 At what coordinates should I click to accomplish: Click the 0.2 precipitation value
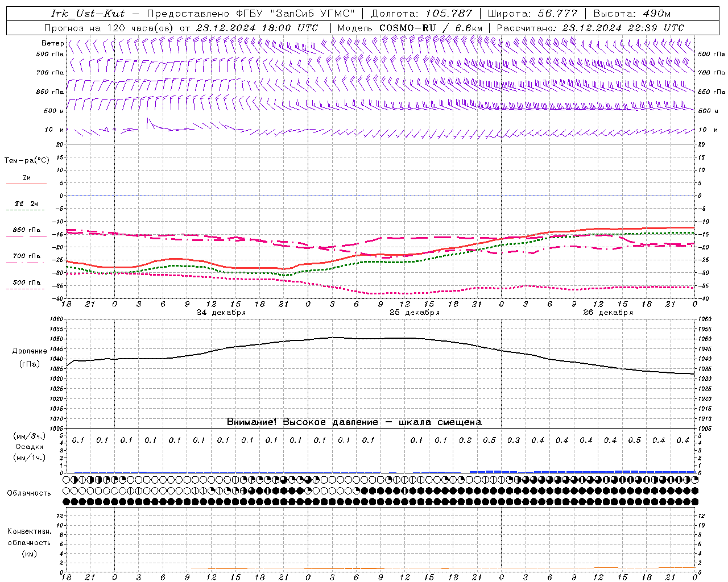tap(465, 440)
